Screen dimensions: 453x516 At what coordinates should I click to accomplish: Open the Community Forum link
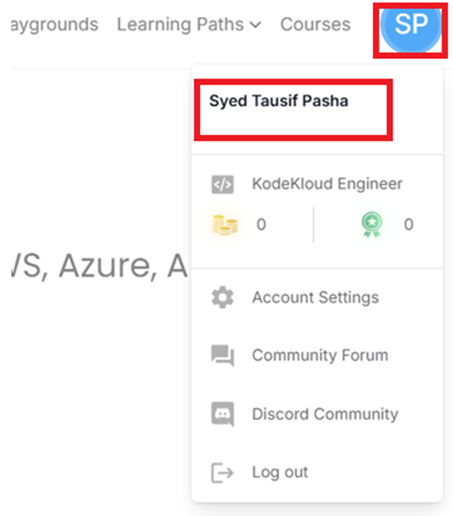click(x=320, y=355)
